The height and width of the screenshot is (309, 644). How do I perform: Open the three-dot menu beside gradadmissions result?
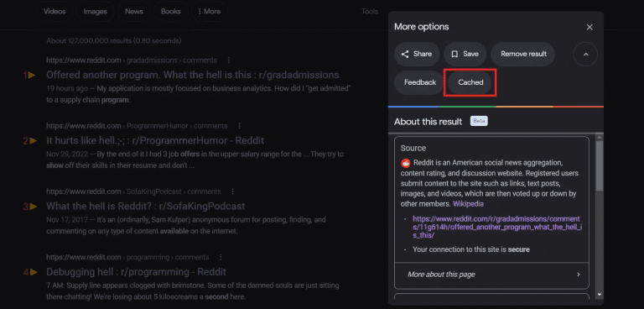pyautogui.click(x=229, y=60)
